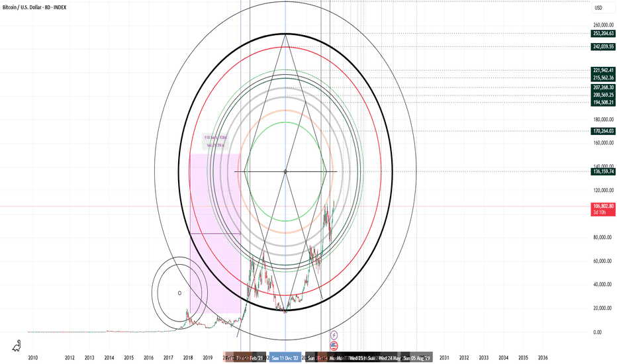The height and width of the screenshot is (364, 617).
Task: Select the 200,569.25 price label
Action: point(603,95)
